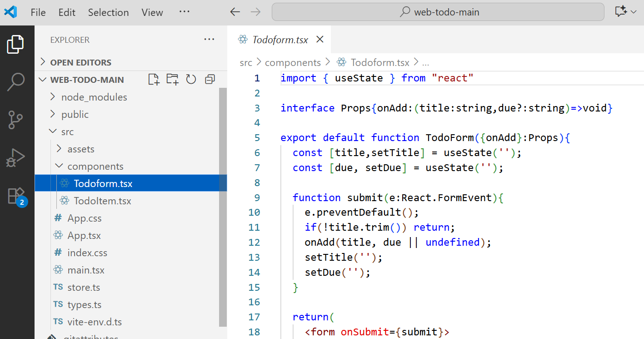Open the Explorer view in activity bar
The image size is (644, 339).
coord(15,44)
